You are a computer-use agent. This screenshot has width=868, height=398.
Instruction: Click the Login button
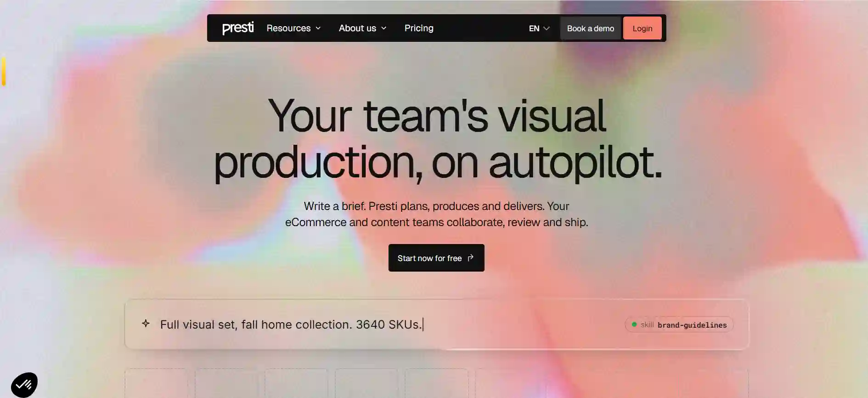[642, 28]
